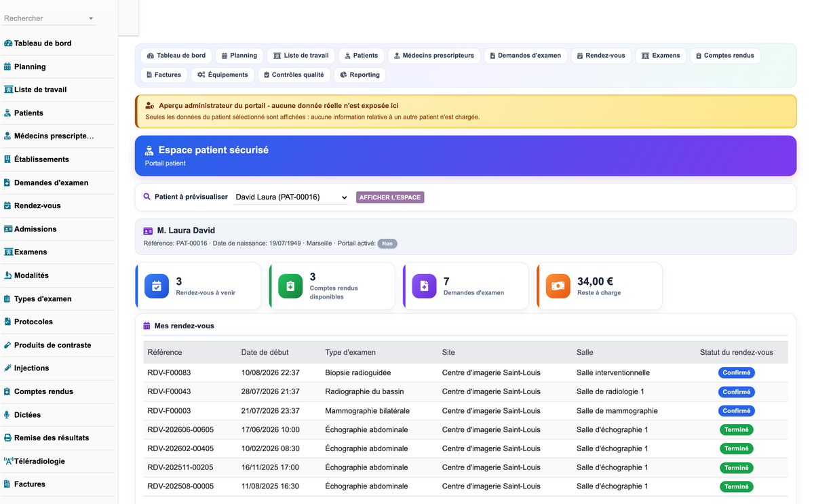
Task: Click the Confirmé badge for RDV-F00043
Action: coord(737,391)
